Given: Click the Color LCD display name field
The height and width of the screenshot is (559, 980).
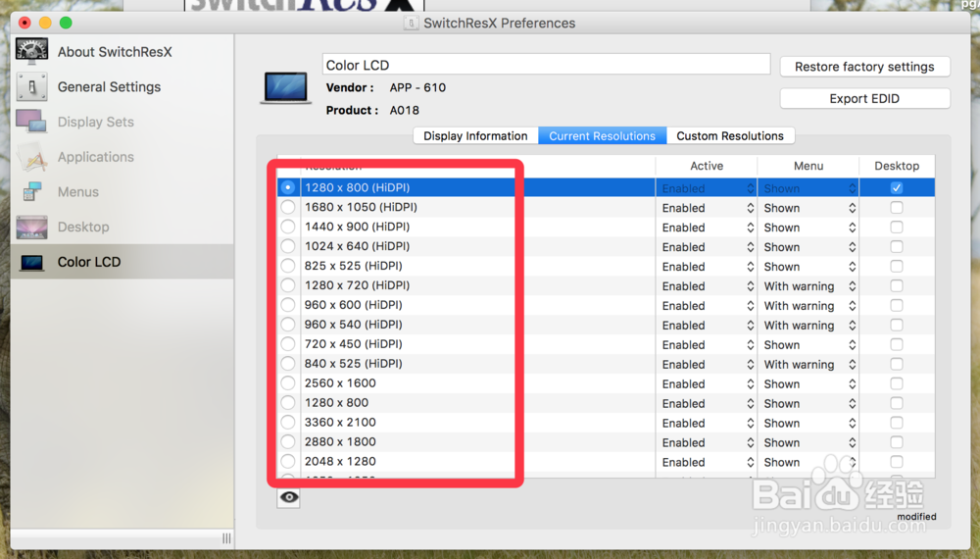Looking at the screenshot, I should point(546,65).
